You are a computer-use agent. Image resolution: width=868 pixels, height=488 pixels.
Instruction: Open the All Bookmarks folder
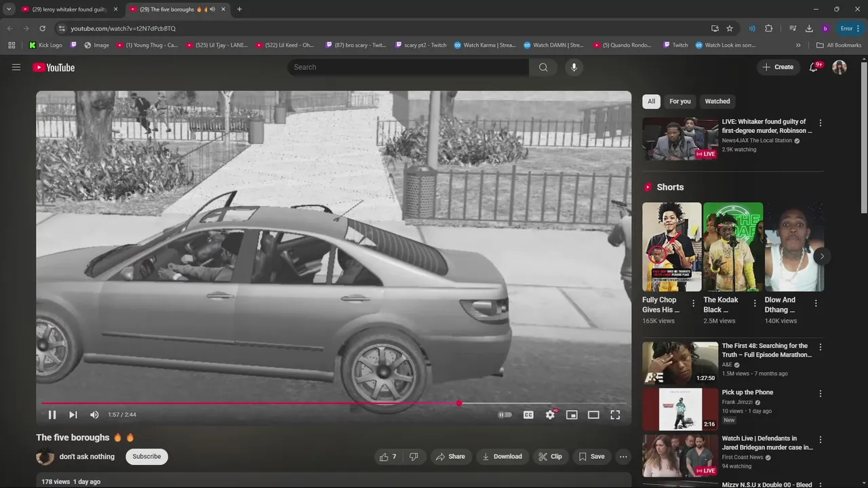click(x=838, y=45)
